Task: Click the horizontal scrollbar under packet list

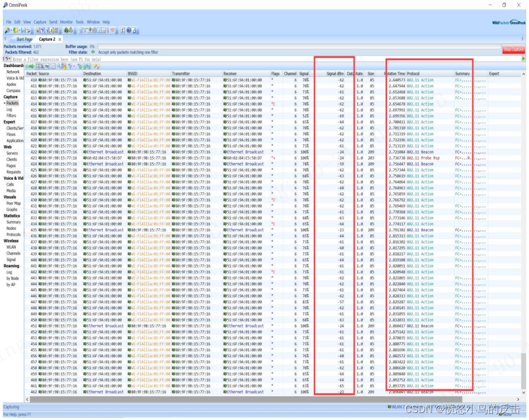Action: click(246, 399)
